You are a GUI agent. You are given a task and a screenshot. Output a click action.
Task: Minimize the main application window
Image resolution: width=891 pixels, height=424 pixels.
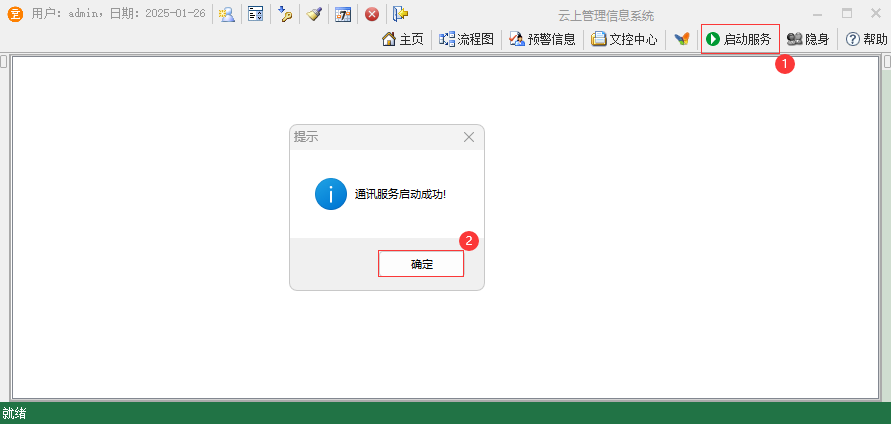pos(818,14)
